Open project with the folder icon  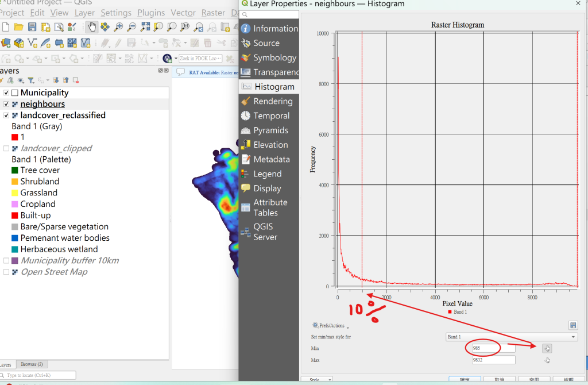click(19, 27)
